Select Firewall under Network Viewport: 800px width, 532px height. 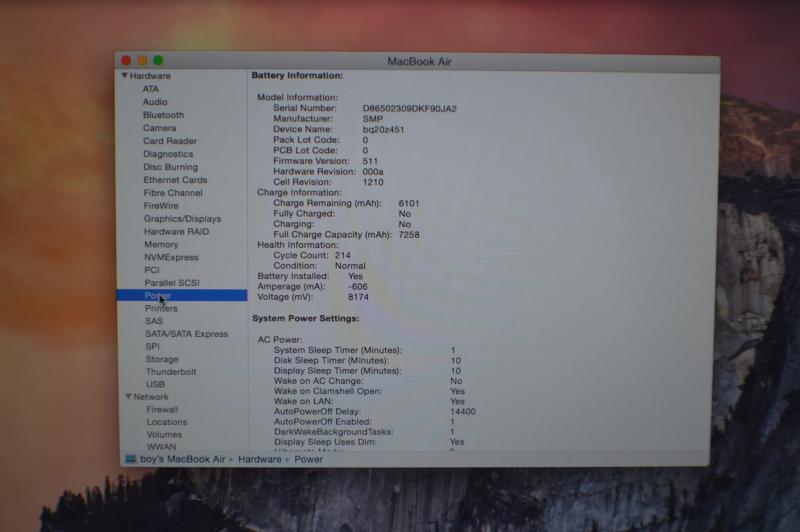tap(162, 410)
